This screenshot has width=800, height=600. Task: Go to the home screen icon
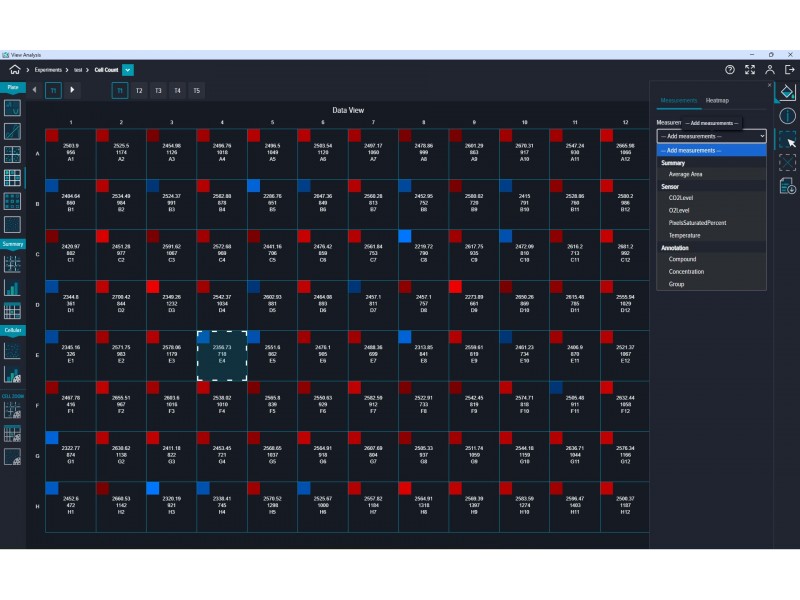coord(15,70)
